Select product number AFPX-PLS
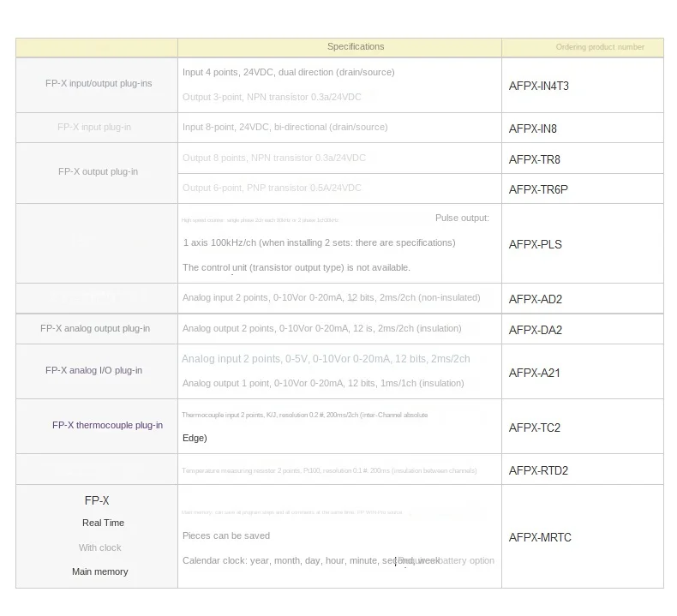This screenshot has height=616, width=677. point(535,244)
